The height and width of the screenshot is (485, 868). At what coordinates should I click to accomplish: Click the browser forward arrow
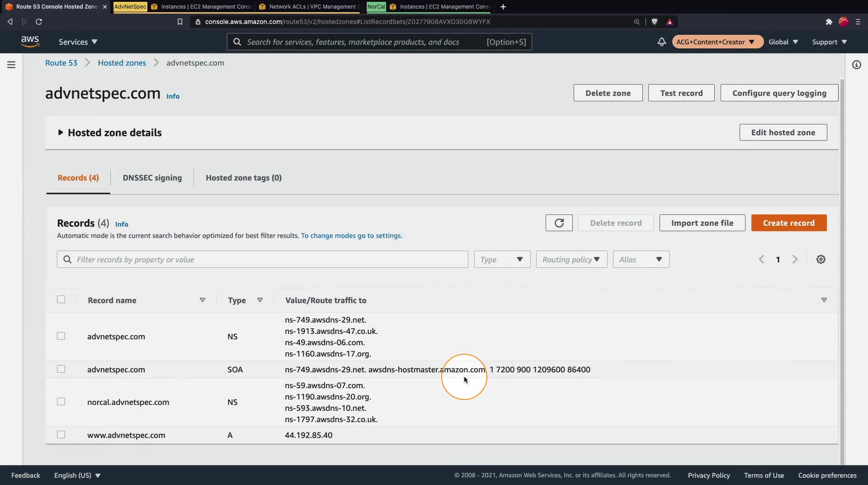[x=24, y=22]
